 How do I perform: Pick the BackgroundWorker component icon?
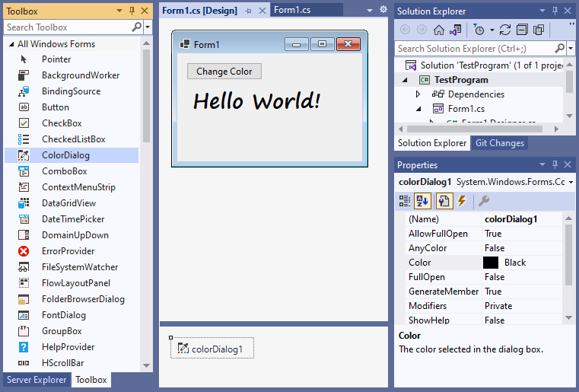pos(24,75)
